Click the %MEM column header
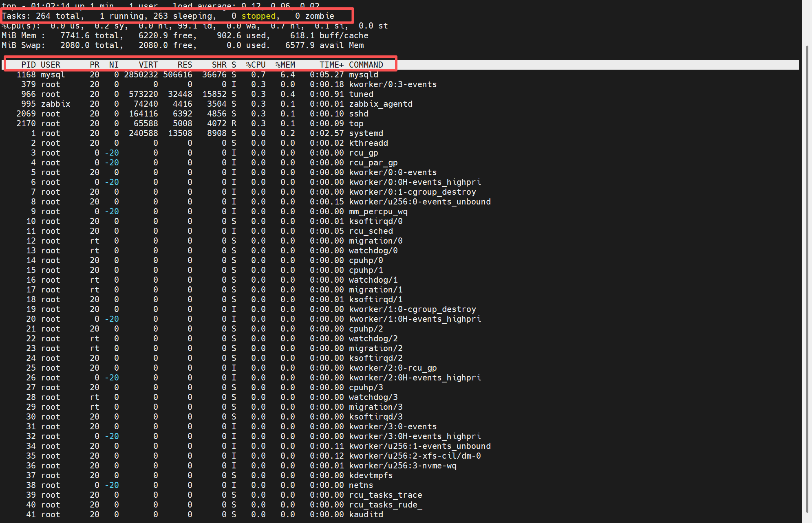This screenshot has width=812, height=523. coord(285,65)
